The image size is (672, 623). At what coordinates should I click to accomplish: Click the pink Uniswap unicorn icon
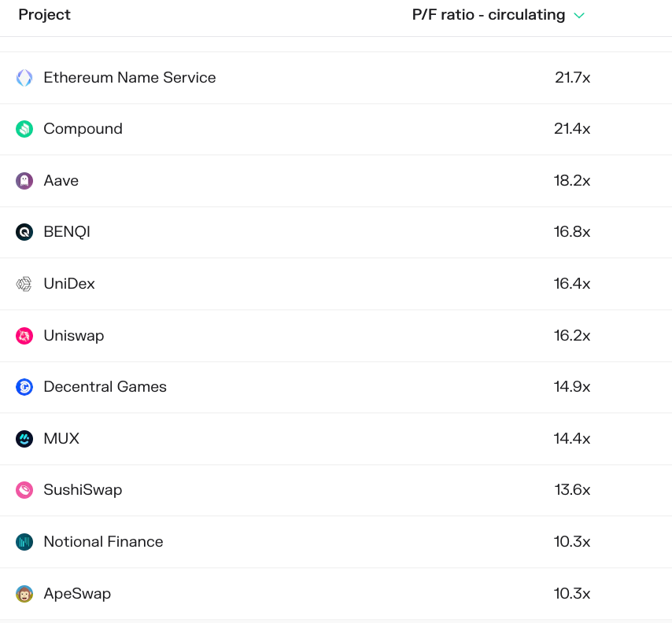(x=24, y=336)
